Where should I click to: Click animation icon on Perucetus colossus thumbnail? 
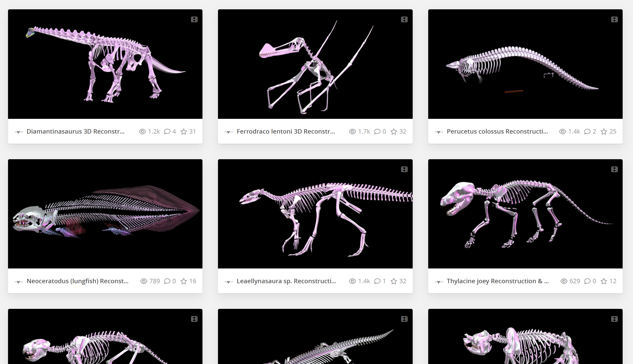(x=614, y=20)
